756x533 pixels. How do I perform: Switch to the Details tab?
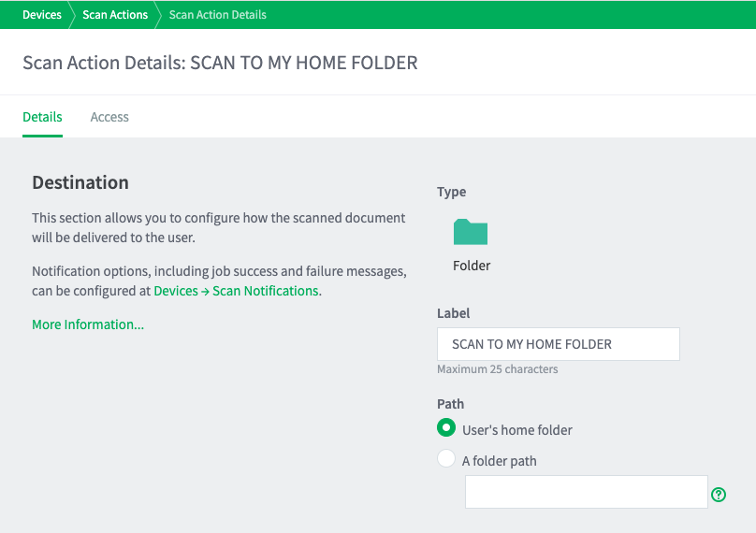coord(42,117)
